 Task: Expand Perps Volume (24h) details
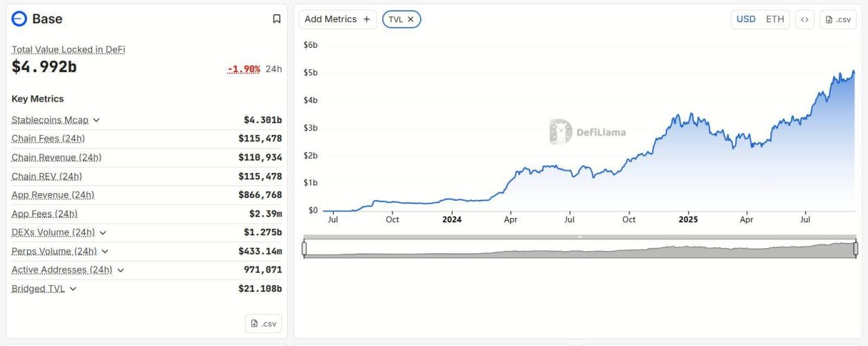click(105, 251)
